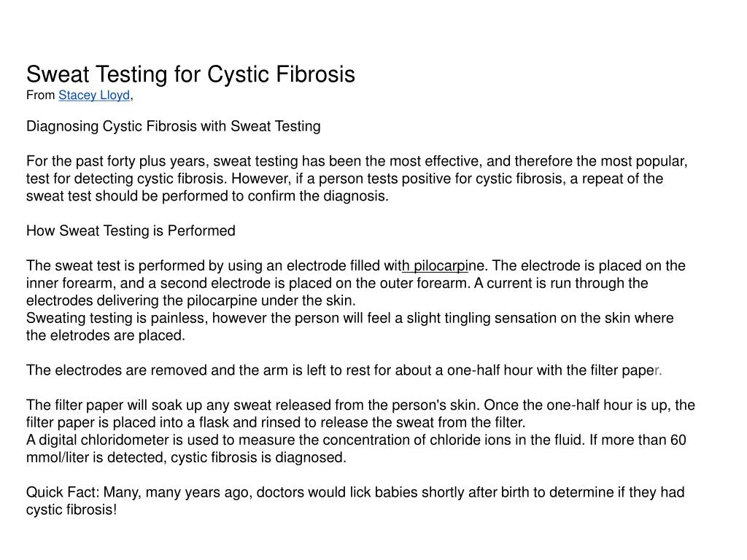Click the words cystic fibrosis! at the end
Image resolution: width=747 pixels, height=560 pixels.
[x=71, y=510]
